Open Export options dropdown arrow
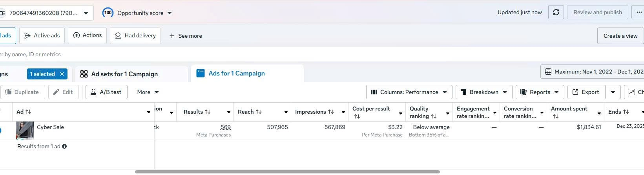Image resolution: width=644 pixels, height=175 pixels. [613, 92]
